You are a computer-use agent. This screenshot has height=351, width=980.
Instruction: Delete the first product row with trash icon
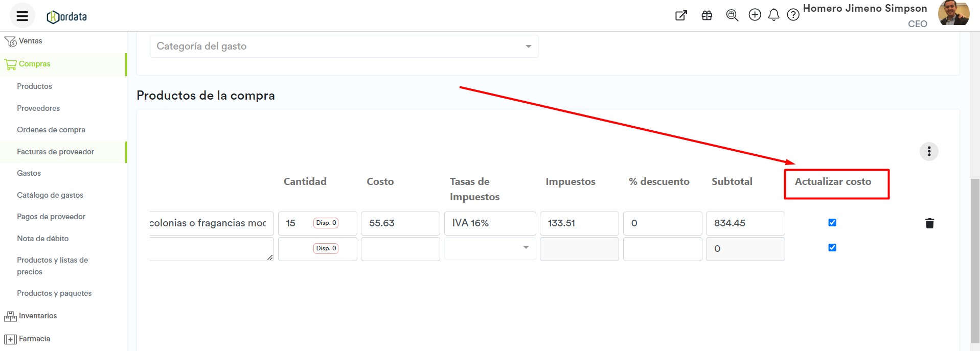tap(929, 223)
